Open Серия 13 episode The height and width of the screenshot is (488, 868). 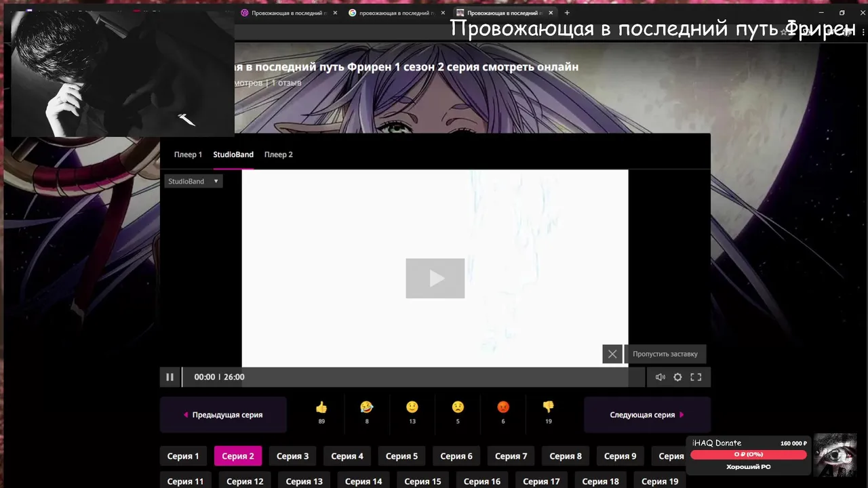tap(304, 481)
